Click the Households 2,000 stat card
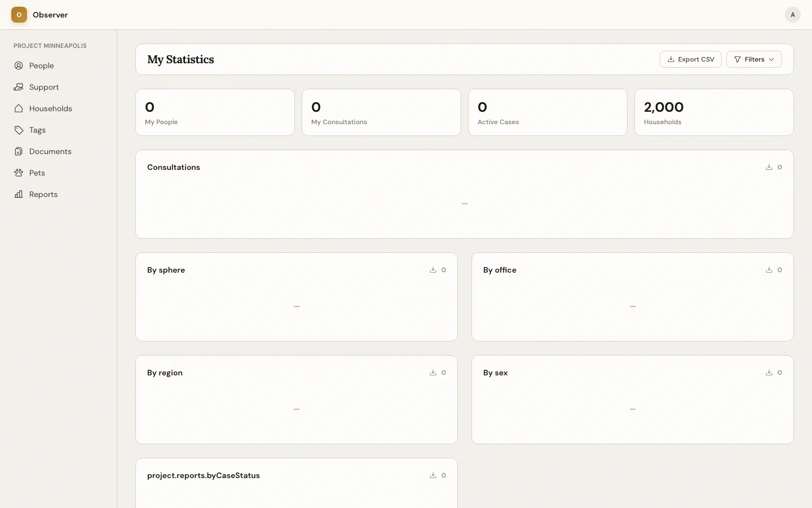 (713, 112)
